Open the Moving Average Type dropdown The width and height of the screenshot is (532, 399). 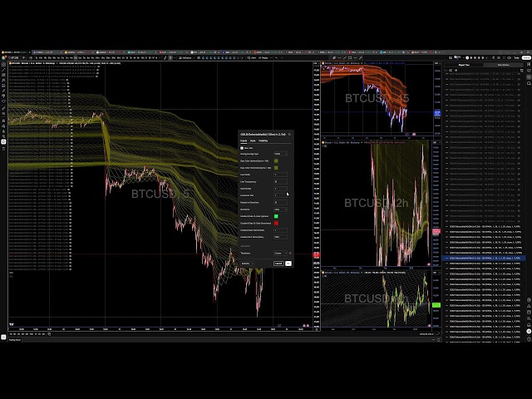(281, 154)
